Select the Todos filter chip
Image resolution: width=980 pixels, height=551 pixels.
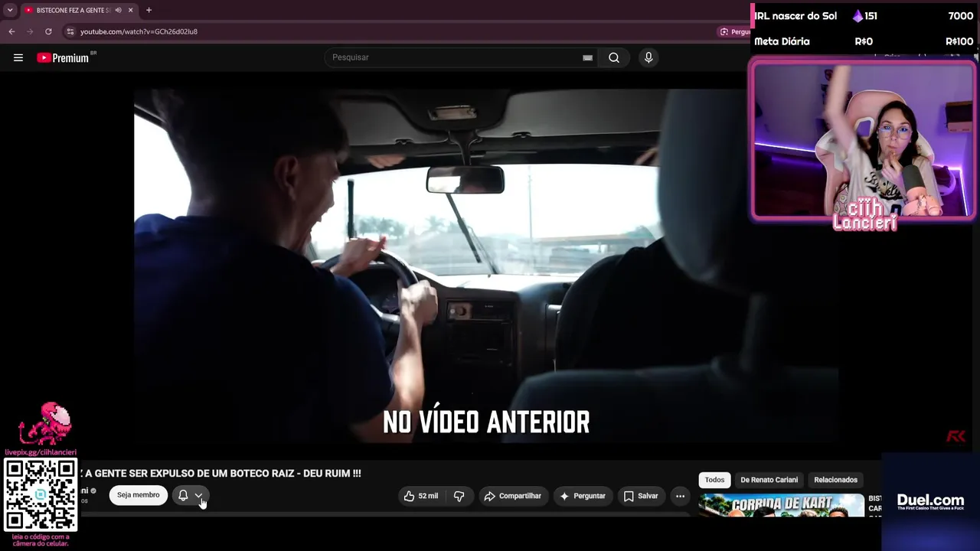point(714,480)
